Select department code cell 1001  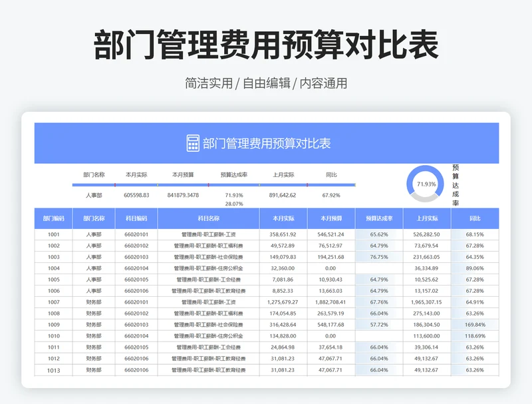54,234
